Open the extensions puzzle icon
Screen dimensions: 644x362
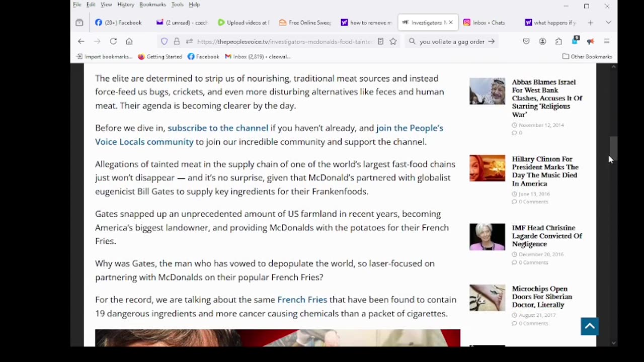[558, 41]
